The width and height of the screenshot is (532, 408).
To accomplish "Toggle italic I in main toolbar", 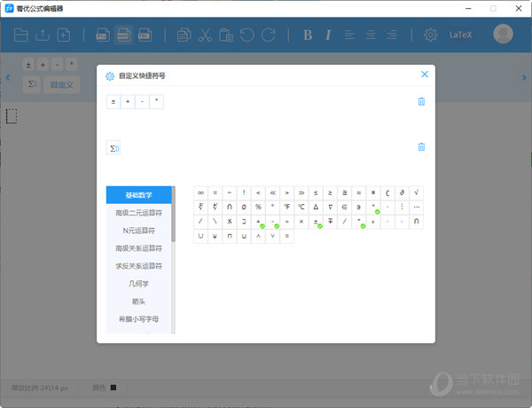I will point(328,35).
